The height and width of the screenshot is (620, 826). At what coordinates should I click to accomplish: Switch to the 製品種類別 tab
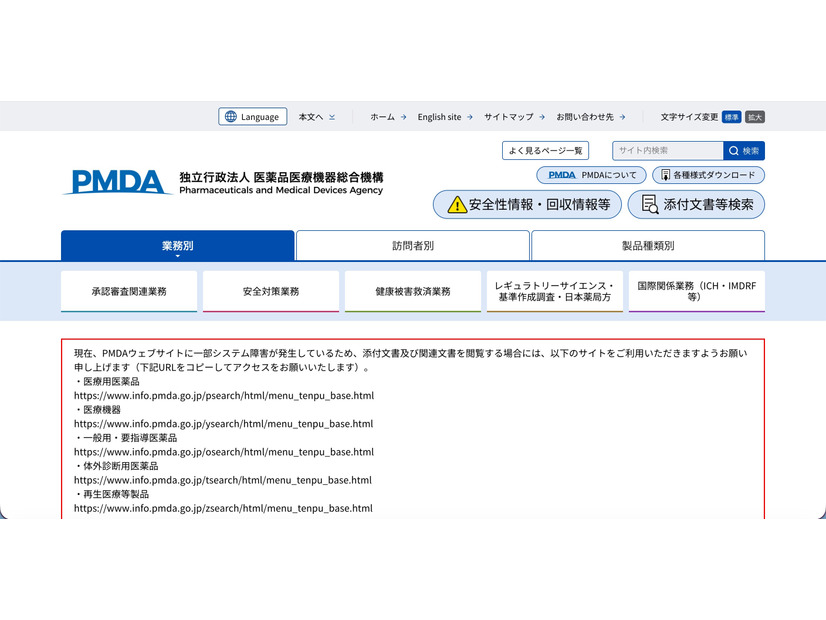[x=648, y=245]
